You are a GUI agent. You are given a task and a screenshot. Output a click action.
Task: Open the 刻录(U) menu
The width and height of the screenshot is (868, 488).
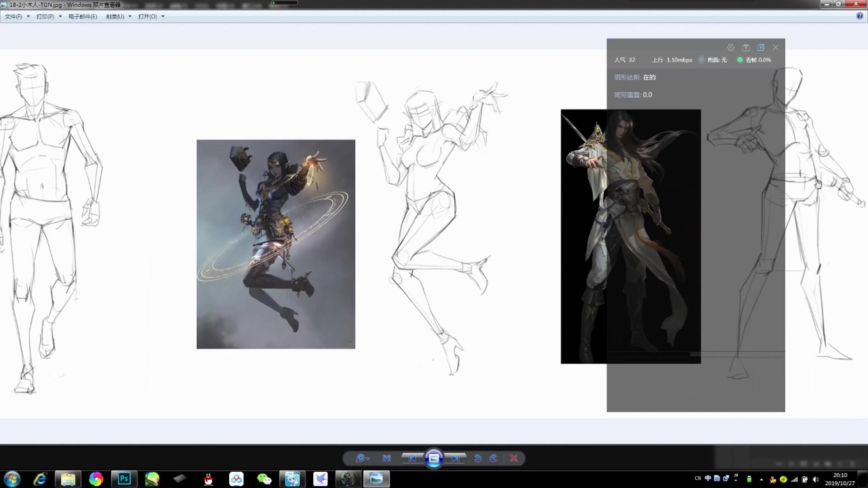click(115, 16)
